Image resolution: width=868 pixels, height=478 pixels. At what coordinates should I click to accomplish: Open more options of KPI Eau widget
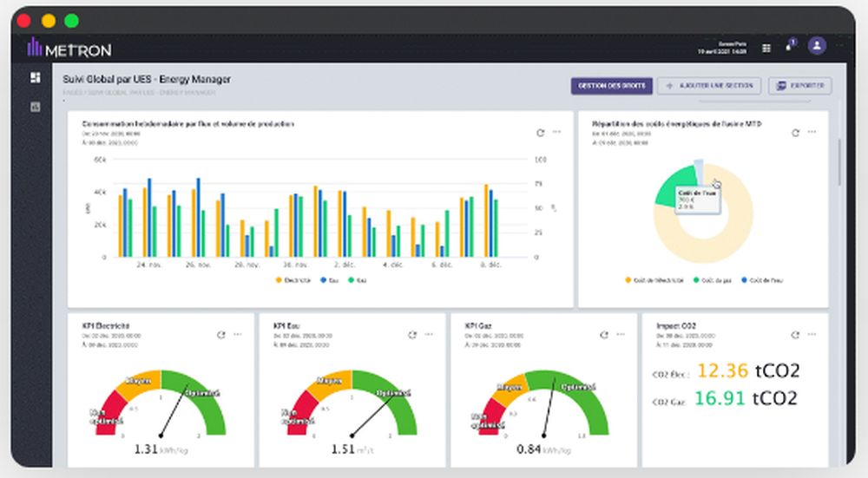coord(429,334)
